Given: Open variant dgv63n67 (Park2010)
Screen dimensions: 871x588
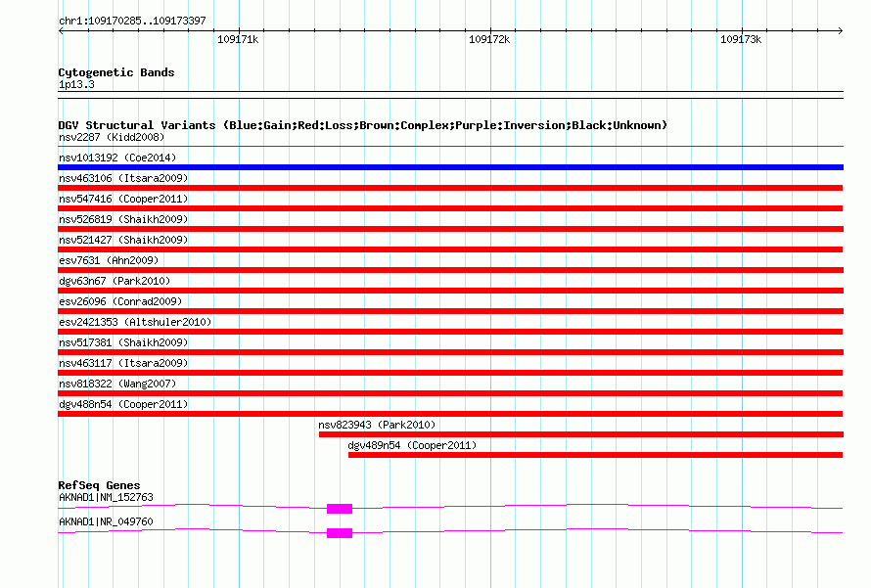Looking at the screenshot, I should click(x=115, y=281).
